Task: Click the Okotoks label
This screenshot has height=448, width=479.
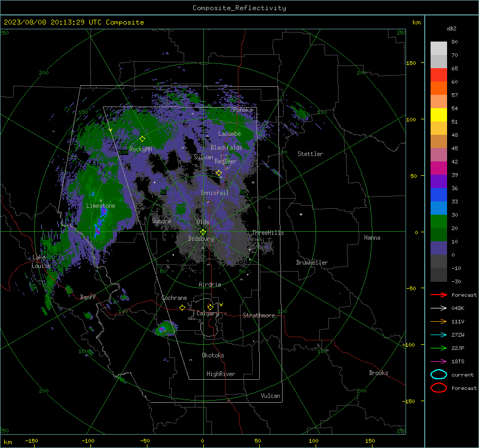Action: (213, 355)
